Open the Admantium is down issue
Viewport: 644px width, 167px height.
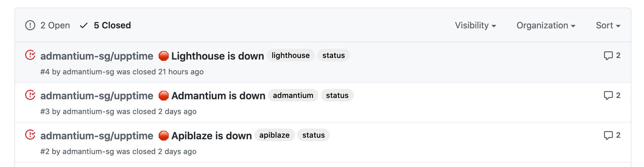click(x=218, y=96)
